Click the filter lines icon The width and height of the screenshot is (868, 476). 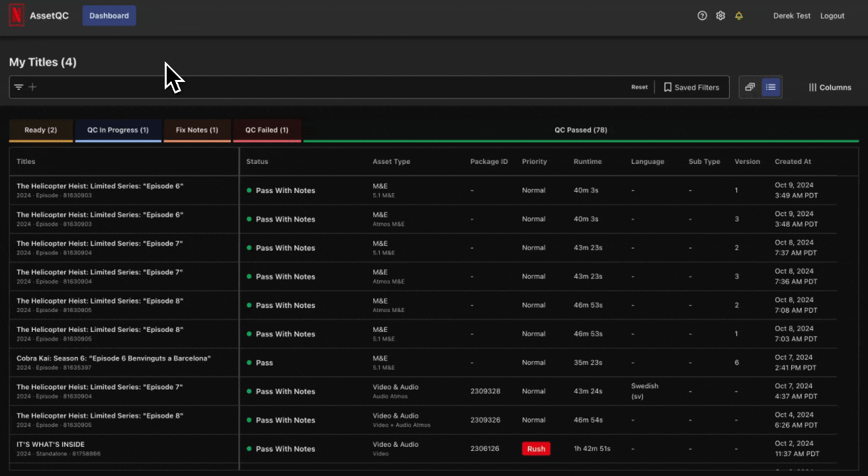[19, 87]
